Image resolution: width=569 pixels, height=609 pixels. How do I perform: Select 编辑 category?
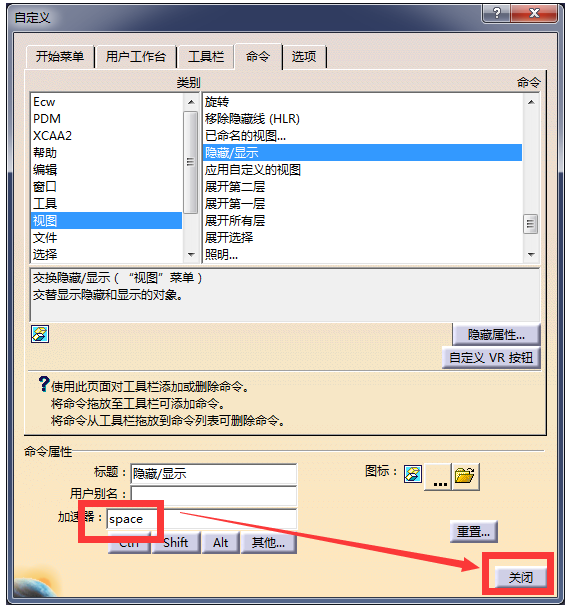(x=106, y=170)
